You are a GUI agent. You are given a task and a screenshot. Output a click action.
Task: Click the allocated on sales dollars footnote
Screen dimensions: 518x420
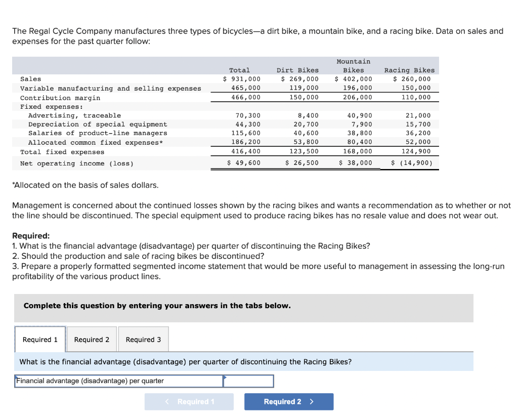coord(85,185)
